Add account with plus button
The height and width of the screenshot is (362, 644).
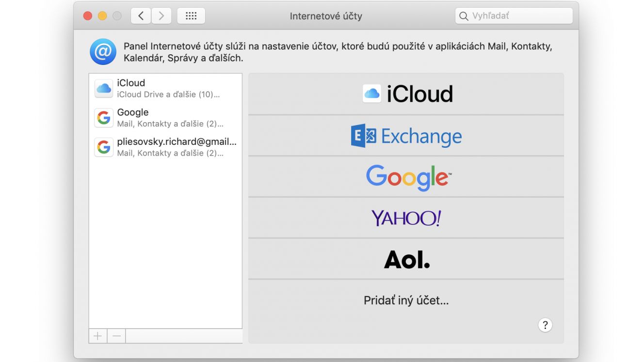click(x=98, y=336)
